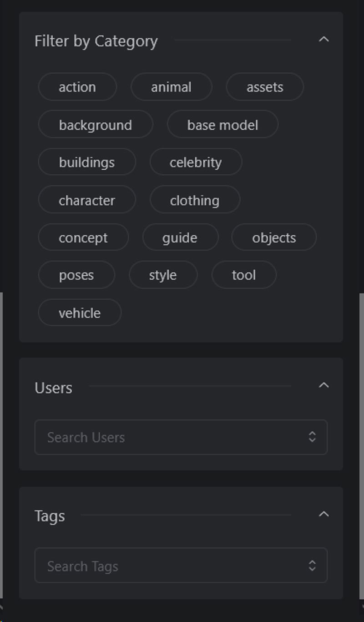The width and height of the screenshot is (364, 622).
Task: Filter by buildings category
Action: pos(87,162)
